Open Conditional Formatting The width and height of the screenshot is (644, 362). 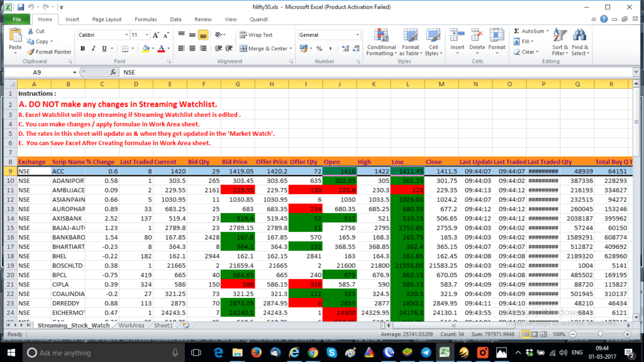(381, 42)
